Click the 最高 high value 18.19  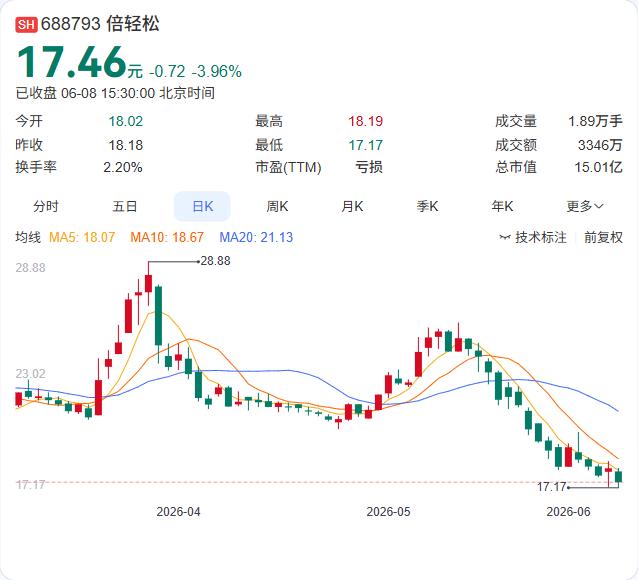coord(365,121)
